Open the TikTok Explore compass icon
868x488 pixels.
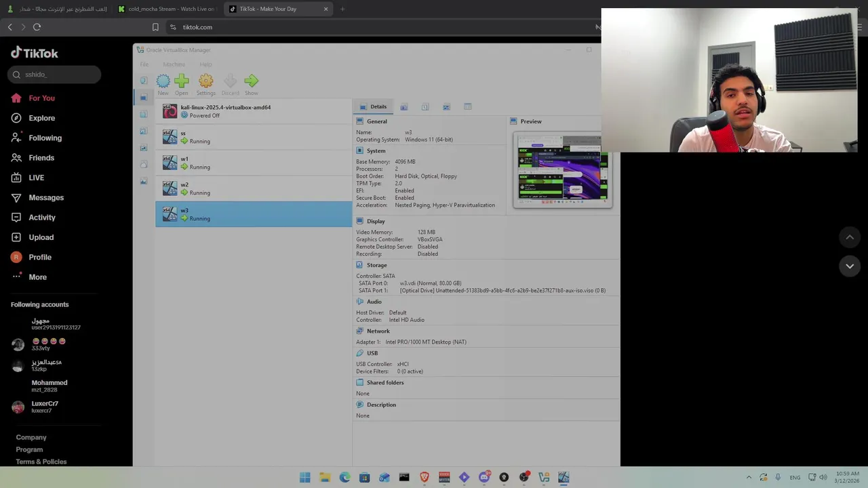[16, 118]
